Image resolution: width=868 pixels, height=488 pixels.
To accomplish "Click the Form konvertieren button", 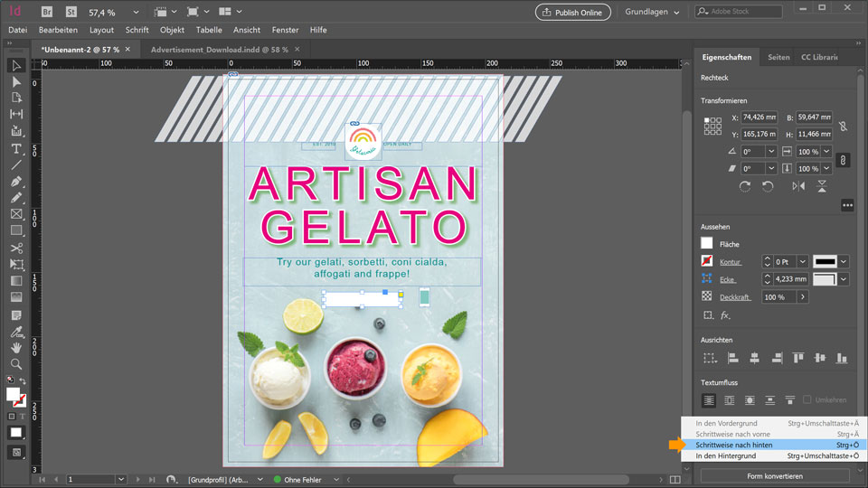I will click(775, 476).
